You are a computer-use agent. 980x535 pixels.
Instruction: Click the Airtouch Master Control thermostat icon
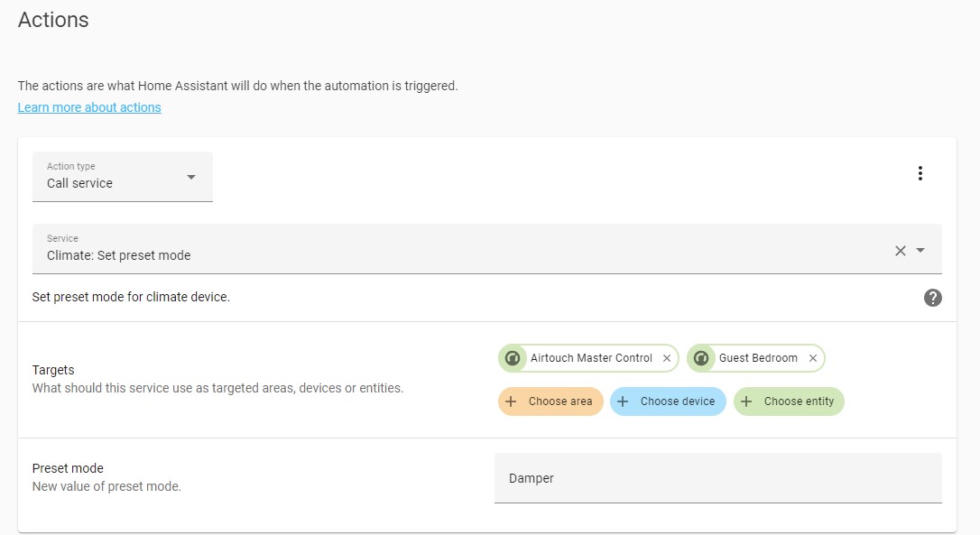(513, 358)
